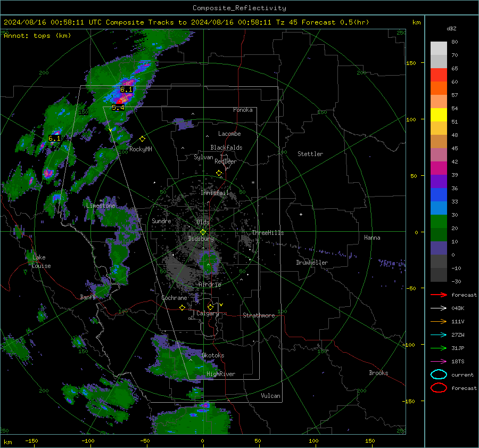This screenshot has height=448, width=479.
Task: Click the timestamp header text
Action: (186, 22)
